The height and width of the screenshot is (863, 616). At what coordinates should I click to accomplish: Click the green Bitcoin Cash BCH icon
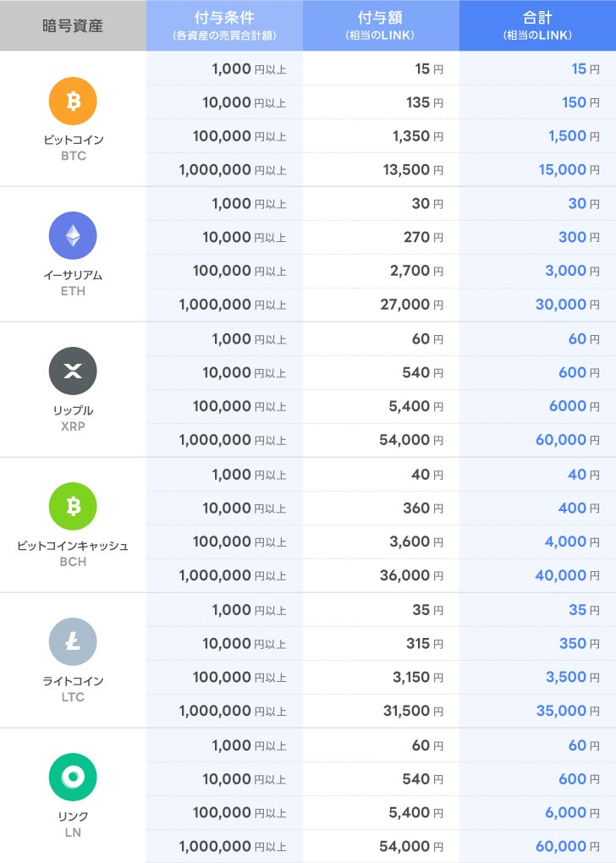(x=73, y=506)
